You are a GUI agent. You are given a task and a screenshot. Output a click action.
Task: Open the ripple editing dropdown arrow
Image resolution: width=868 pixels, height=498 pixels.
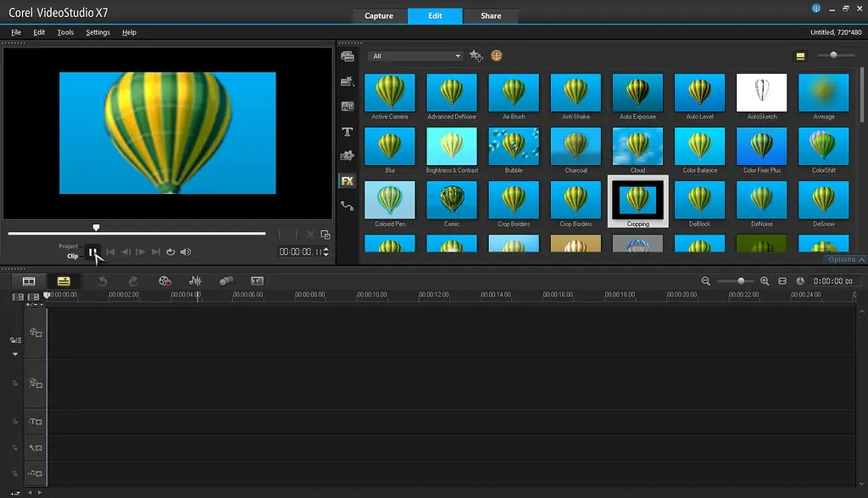coord(15,354)
